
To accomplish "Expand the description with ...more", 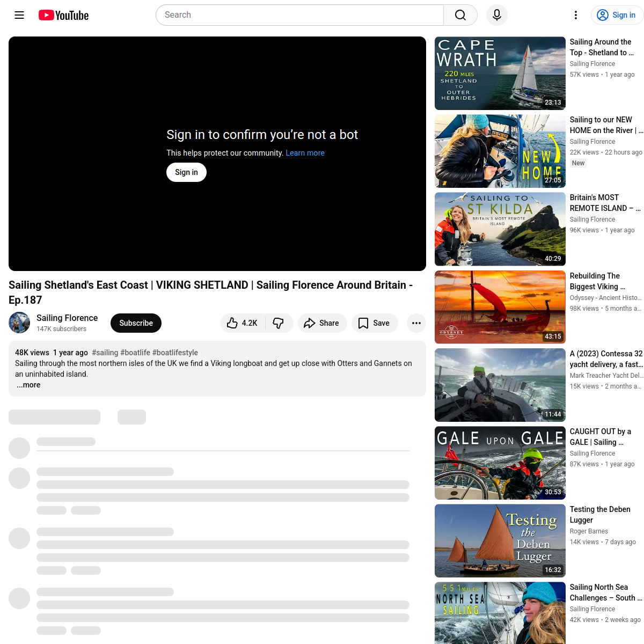I will pos(28,385).
